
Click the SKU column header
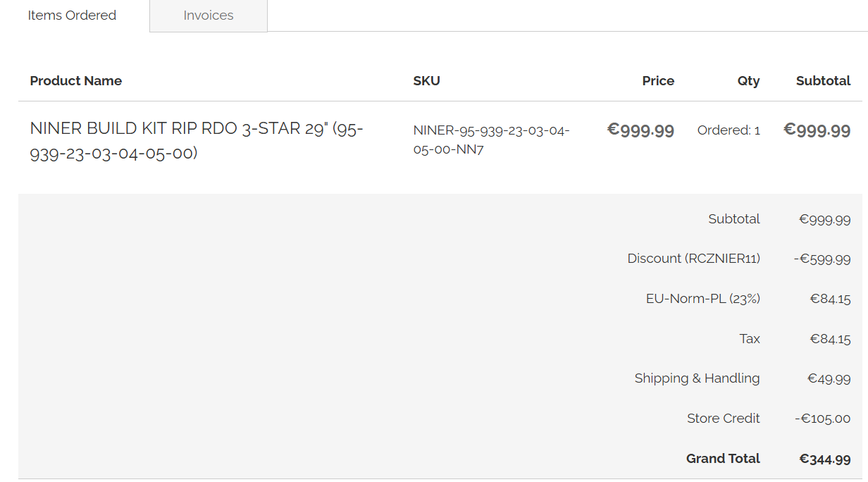(426, 81)
